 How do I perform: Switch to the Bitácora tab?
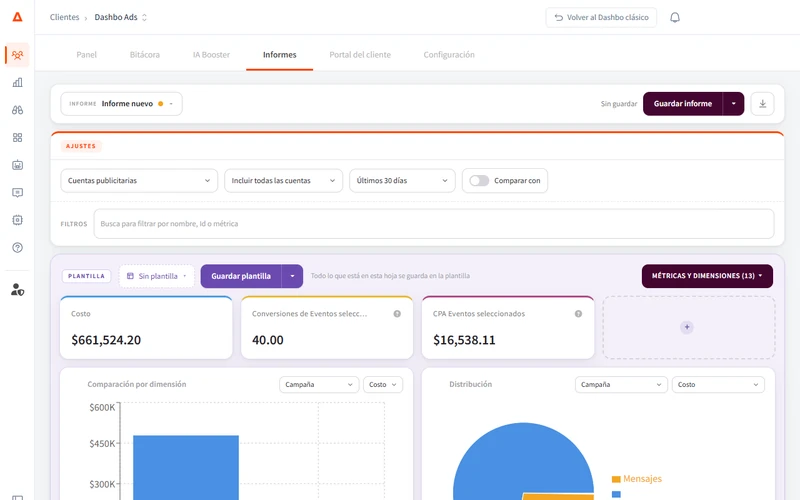[144, 55]
